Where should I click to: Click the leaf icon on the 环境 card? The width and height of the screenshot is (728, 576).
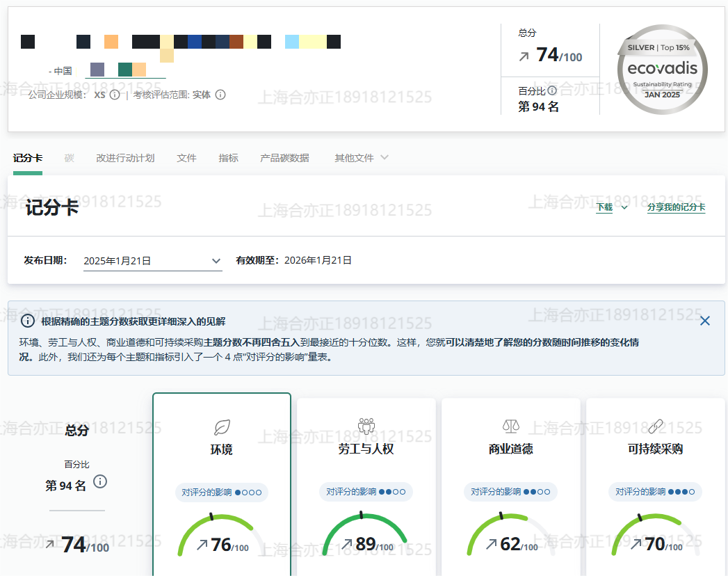(x=222, y=426)
